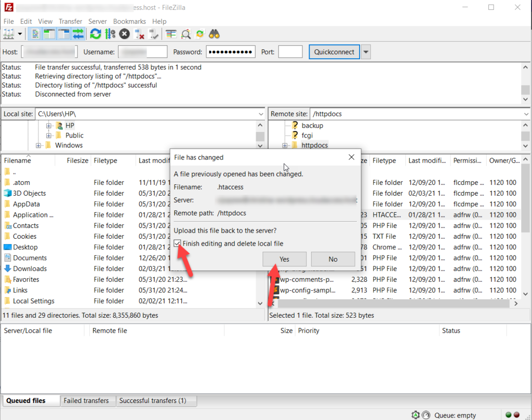
Task: Toggle synchronized browsing
Action: coord(200,34)
